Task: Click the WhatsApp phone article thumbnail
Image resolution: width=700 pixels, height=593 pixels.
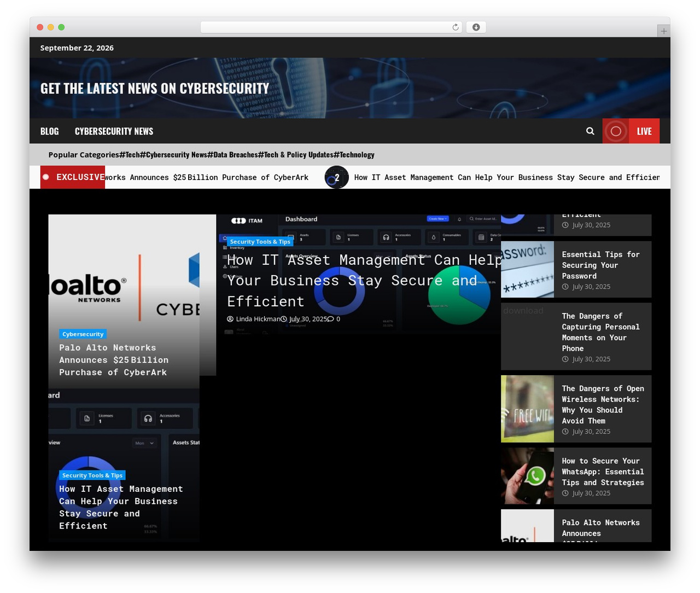Action: point(527,476)
